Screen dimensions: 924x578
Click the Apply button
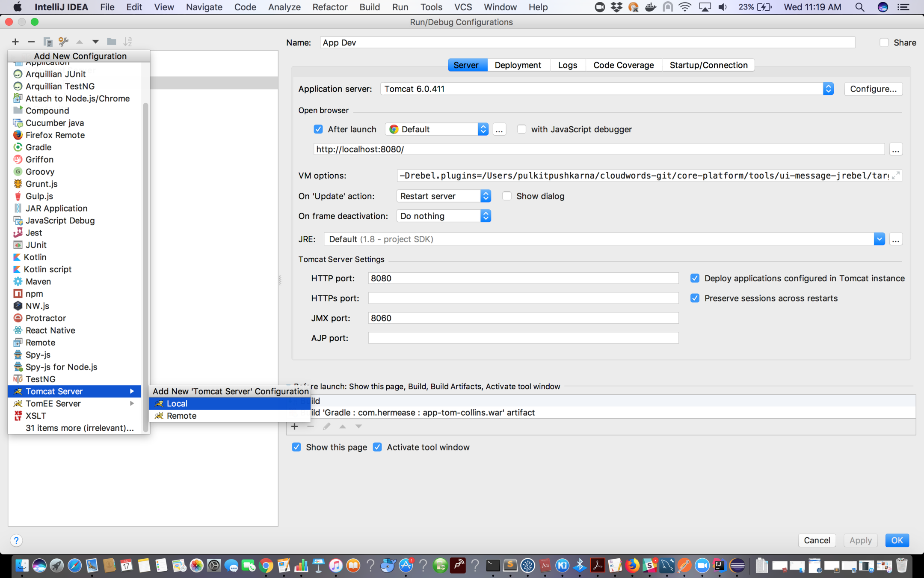tap(860, 540)
